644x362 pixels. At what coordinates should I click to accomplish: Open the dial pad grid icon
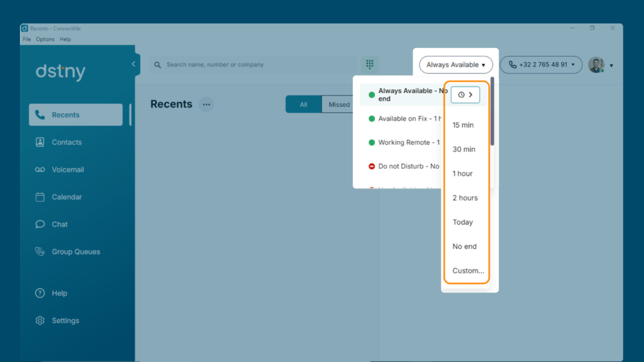(x=370, y=65)
